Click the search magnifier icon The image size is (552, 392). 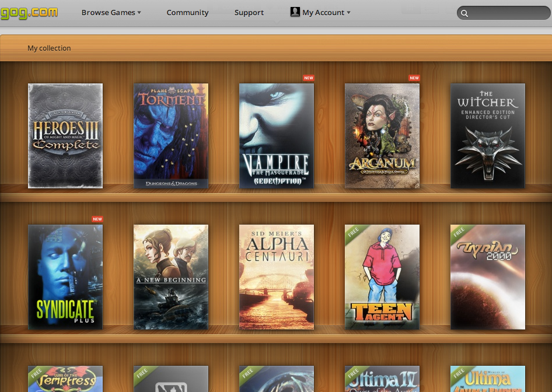coord(464,13)
